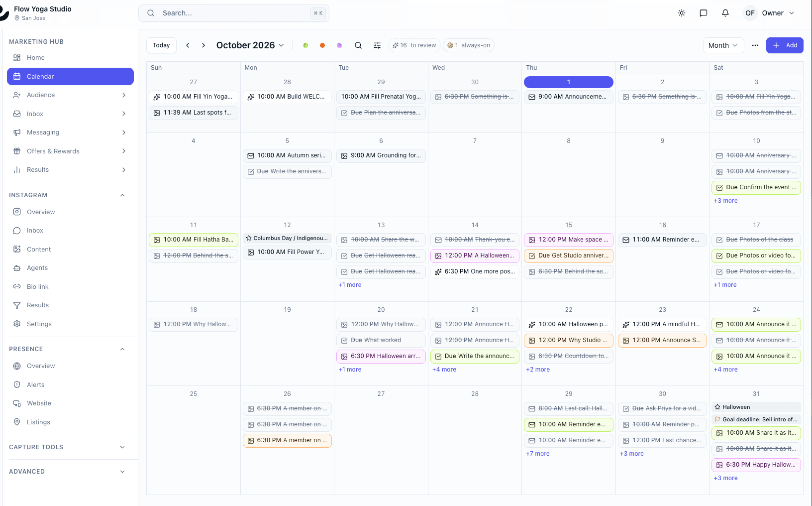The height and width of the screenshot is (506, 812).
Task: Toggle light/dark theme sun icon
Action: click(682, 13)
